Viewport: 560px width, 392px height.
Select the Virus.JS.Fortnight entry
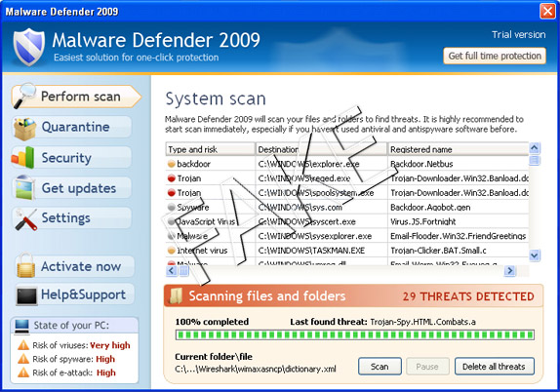(422, 221)
